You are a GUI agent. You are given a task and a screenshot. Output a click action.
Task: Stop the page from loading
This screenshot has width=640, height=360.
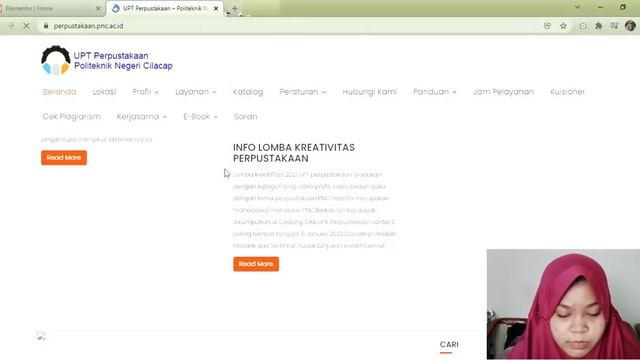(27, 26)
